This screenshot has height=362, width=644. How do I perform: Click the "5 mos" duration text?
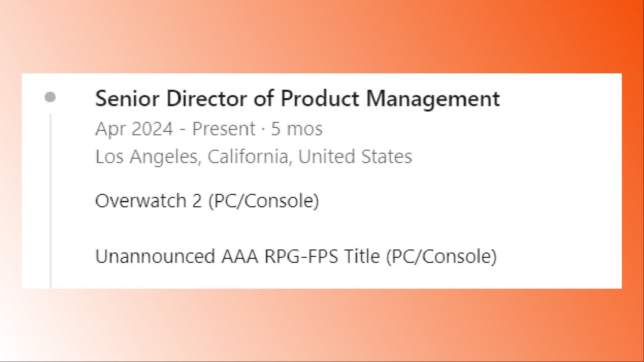pos(297,129)
